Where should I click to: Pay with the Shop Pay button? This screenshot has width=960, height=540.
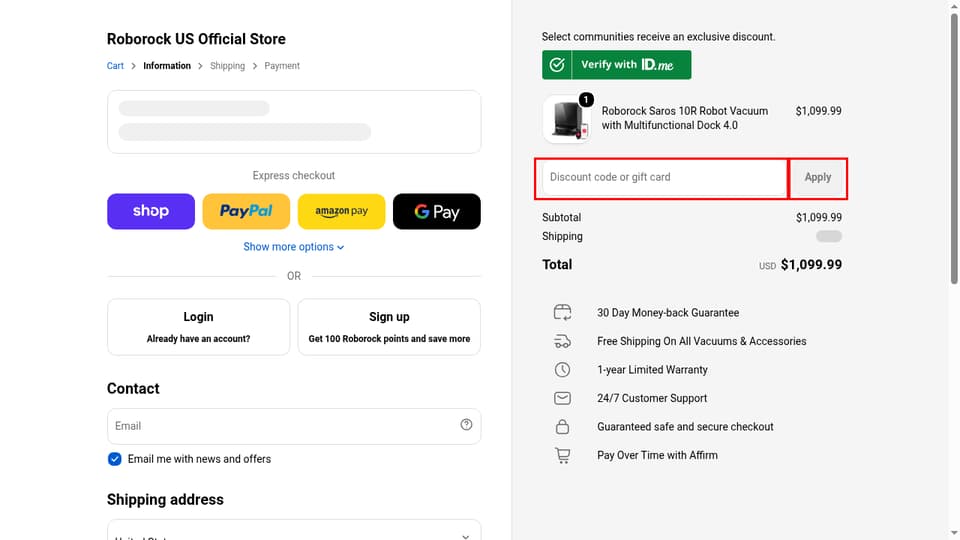pyautogui.click(x=151, y=211)
